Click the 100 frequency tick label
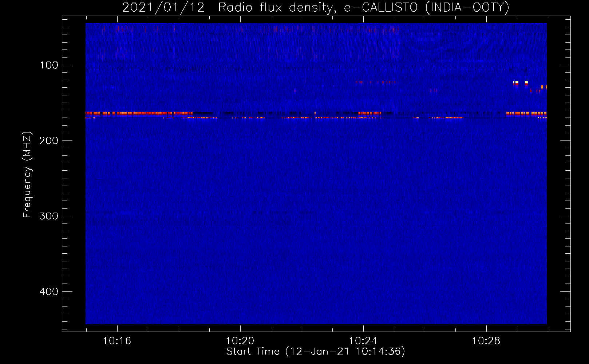 [x=49, y=65]
